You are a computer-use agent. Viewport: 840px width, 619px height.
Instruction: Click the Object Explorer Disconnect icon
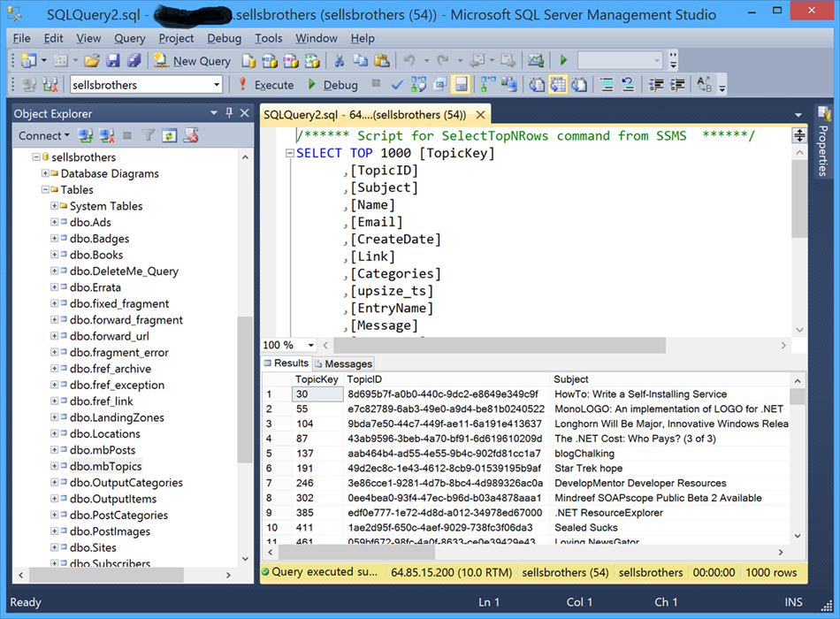107,136
